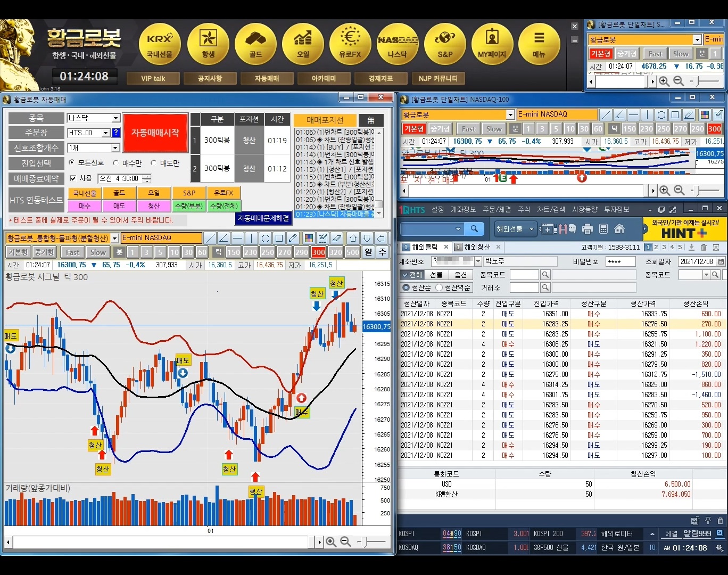Toggle 옵션 filter in HTS
This screenshot has width=728, height=575.
pos(460,275)
